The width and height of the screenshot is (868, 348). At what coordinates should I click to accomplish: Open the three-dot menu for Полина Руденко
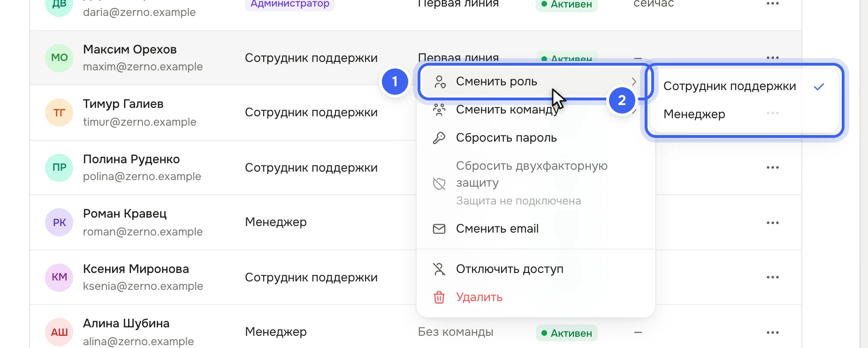[772, 167]
